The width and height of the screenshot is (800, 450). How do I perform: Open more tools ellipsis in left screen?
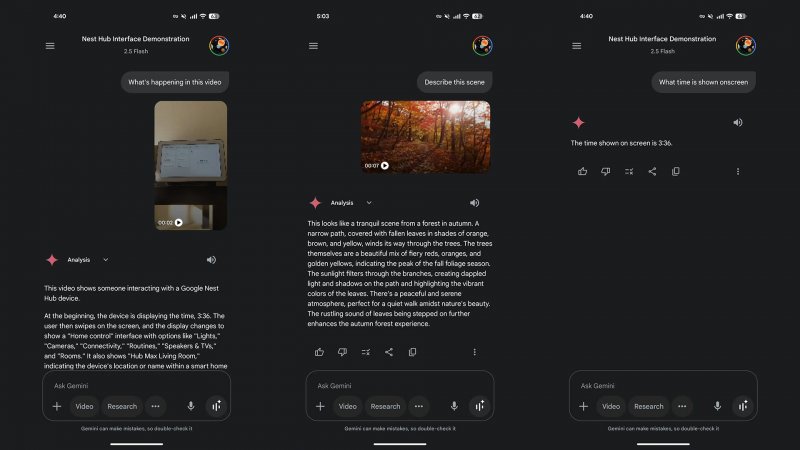pyautogui.click(x=156, y=407)
